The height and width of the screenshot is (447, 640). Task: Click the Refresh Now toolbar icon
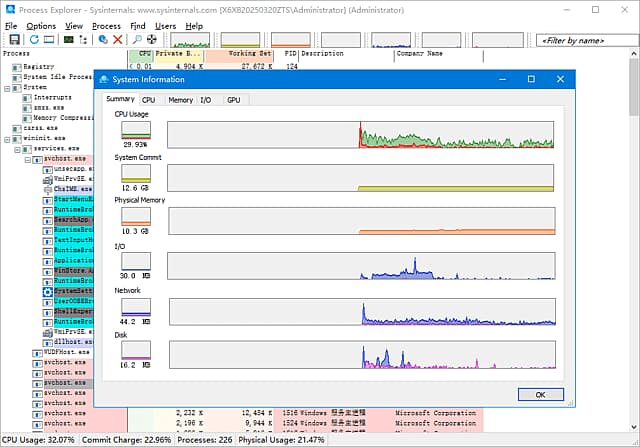33,39
